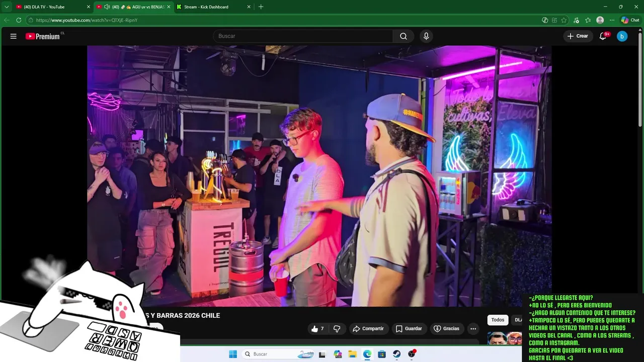644x362 pixels.
Task: Open the Windows Start menu
Action: tap(233, 354)
